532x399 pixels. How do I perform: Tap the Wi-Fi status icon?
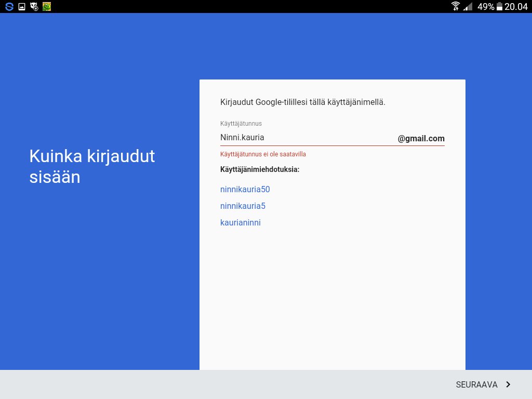pyautogui.click(x=455, y=6)
